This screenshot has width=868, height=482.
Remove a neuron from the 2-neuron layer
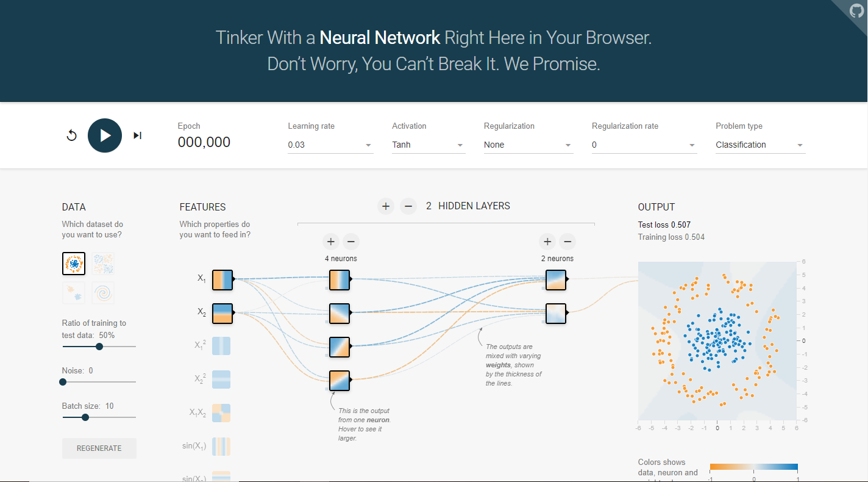click(x=567, y=242)
